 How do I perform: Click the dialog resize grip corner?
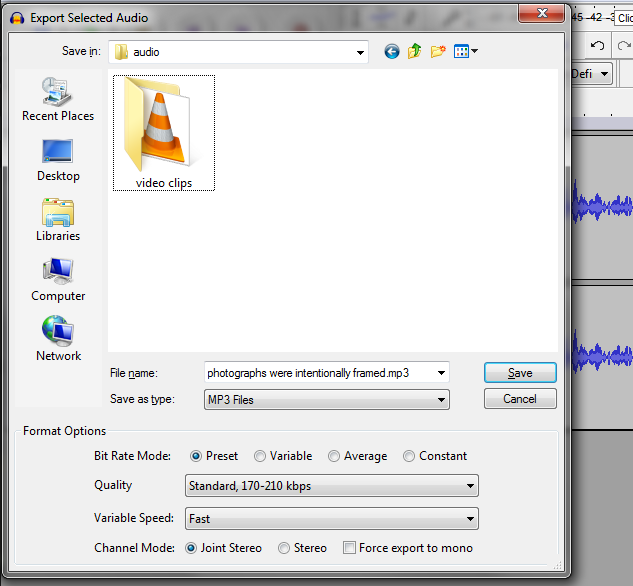coord(558,565)
